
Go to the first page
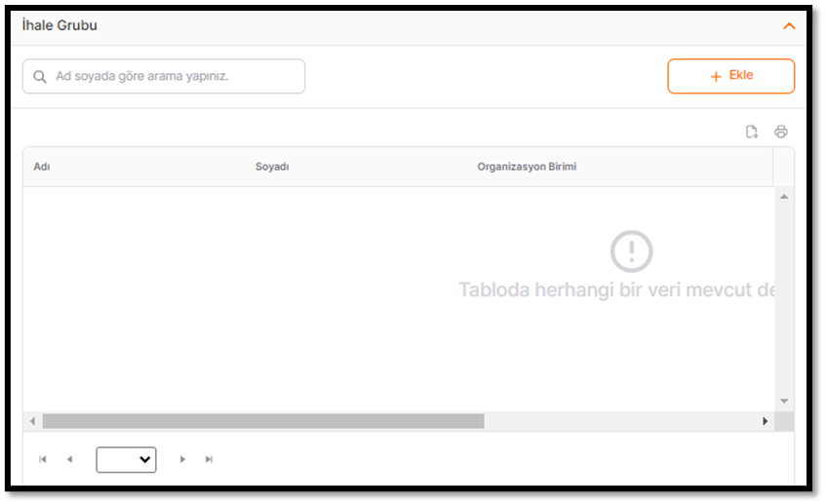pyautogui.click(x=43, y=459)
